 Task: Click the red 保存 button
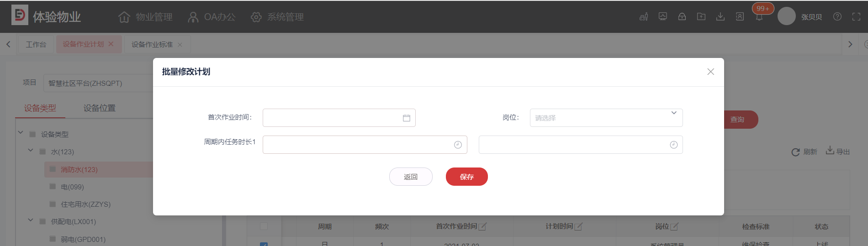coord(467,177)
